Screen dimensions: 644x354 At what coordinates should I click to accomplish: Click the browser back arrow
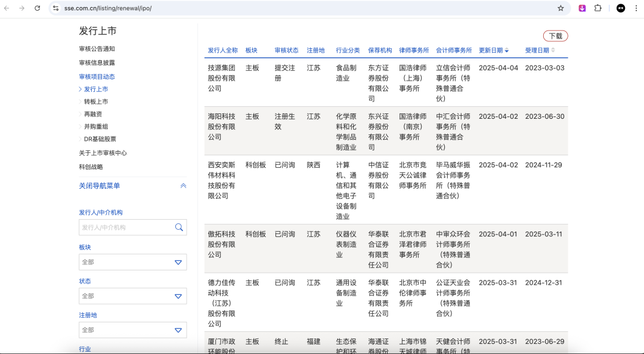tap(7, 8)
